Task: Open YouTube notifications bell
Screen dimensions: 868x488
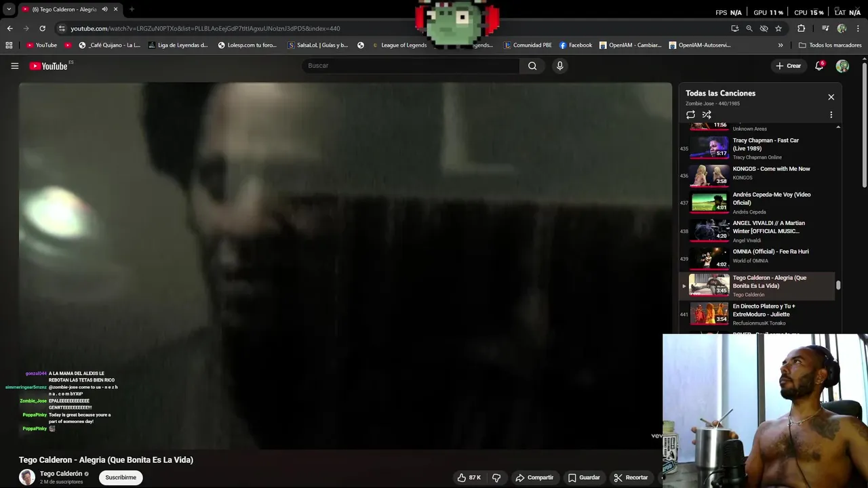Action: [x=819, y=66]
